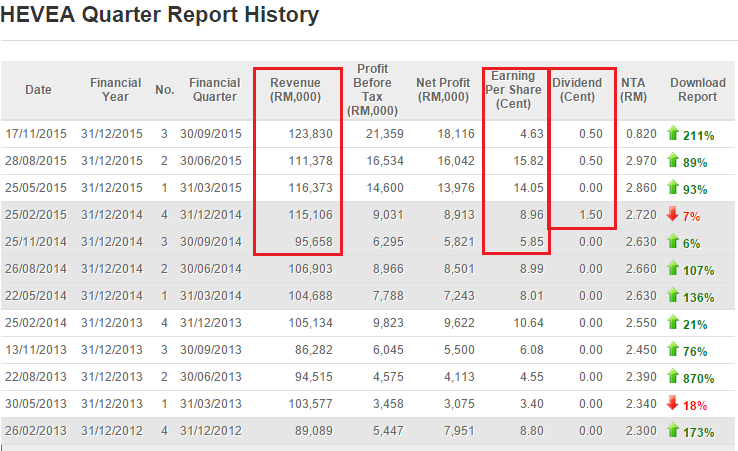This screenshot has height=451, width=738.
Task: Select the date 13/11/2013
Action: (x=36, y=349)
